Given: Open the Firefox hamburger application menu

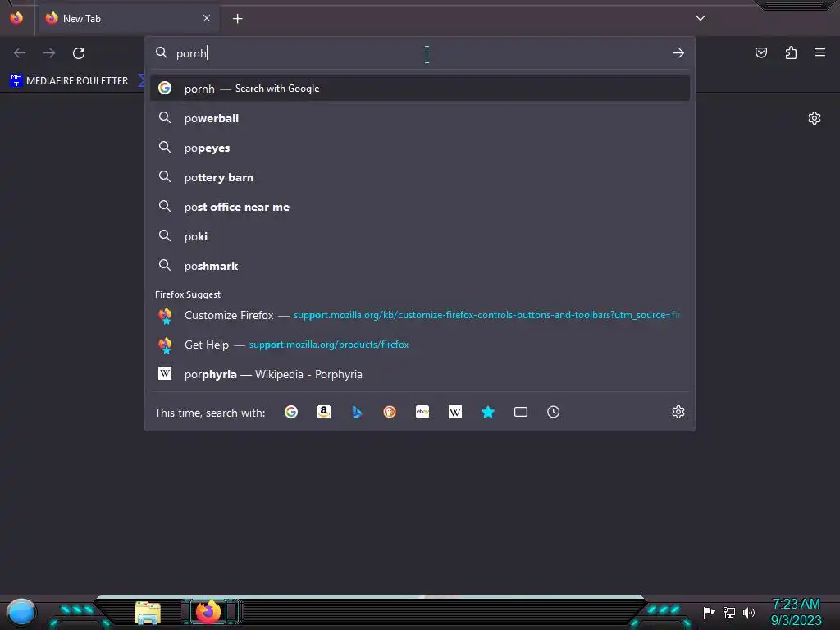Looking at the screenshot, I should [820, 52].
